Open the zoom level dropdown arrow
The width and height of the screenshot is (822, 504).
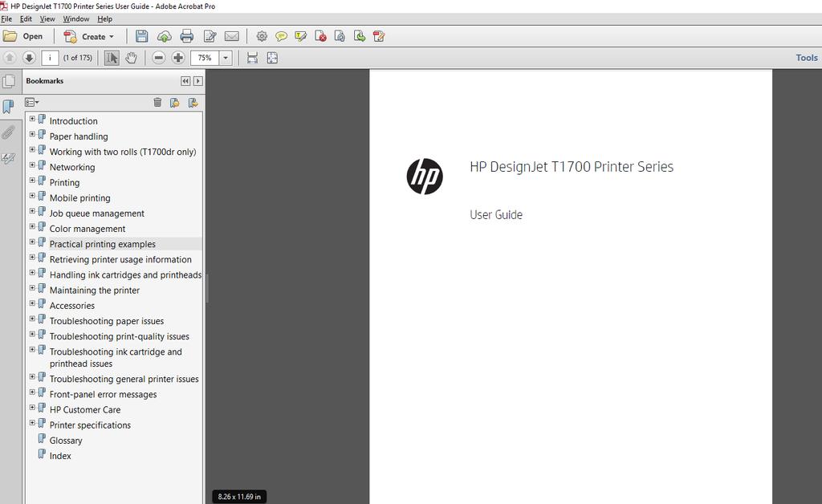(226, 58)
